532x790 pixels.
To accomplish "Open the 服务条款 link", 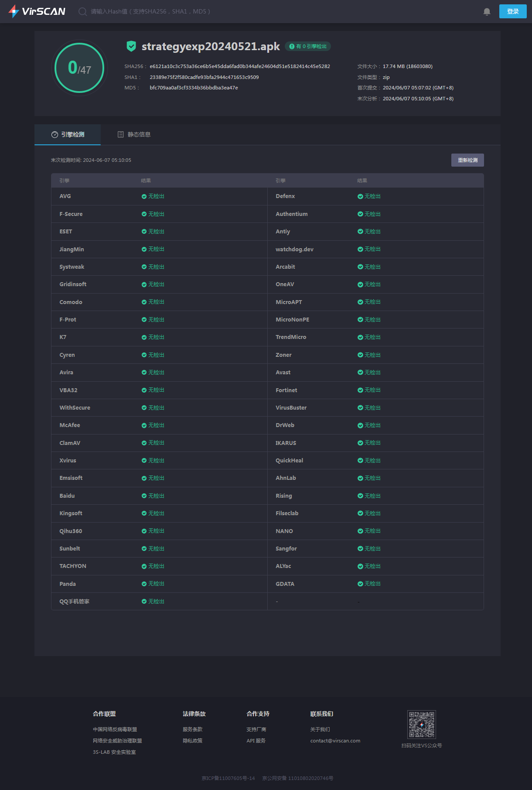I will click(193, 729).
